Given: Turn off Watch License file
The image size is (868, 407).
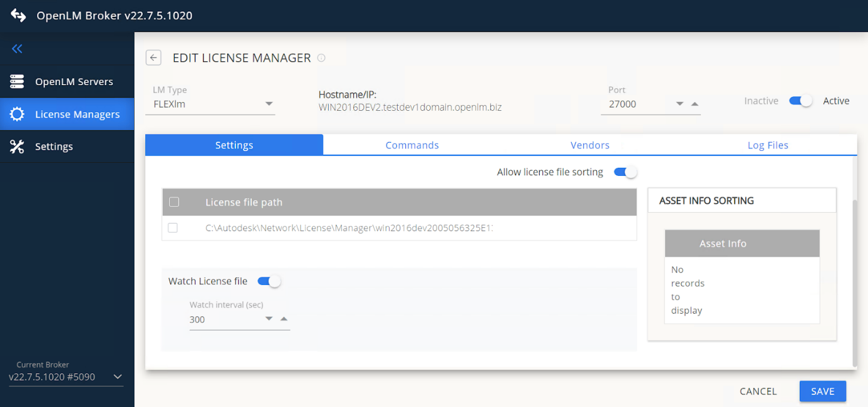Looking at the screenshot, I should tap(269, 281).
